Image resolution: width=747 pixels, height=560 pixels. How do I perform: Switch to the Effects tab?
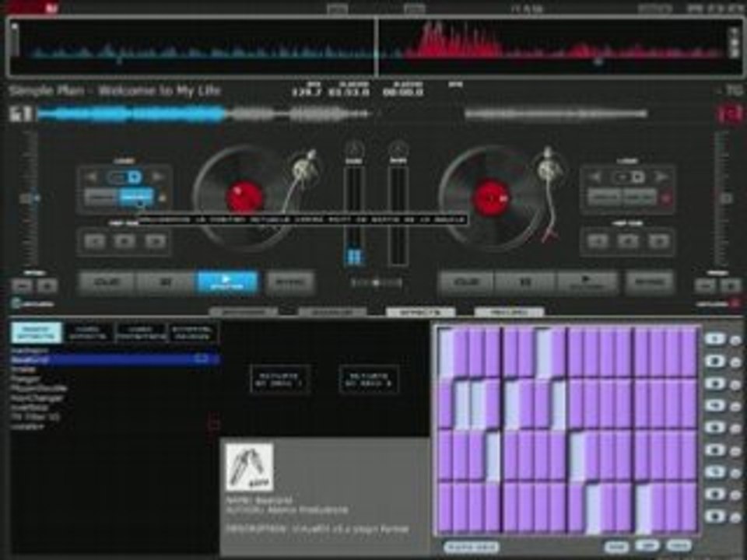[420, 313]
